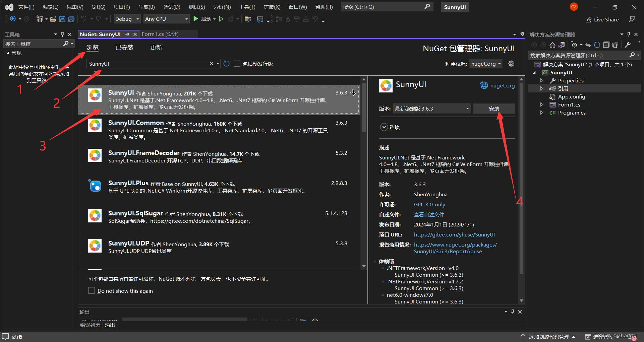
Task: Open the nuget.org package source dropdown
Action: [486, 64]
